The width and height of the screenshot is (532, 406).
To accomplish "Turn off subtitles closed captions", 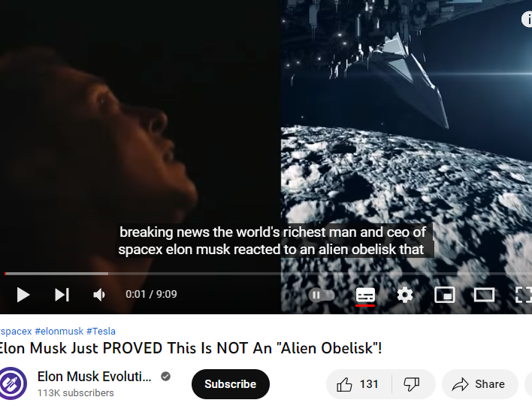I will (x=365, y=295).
